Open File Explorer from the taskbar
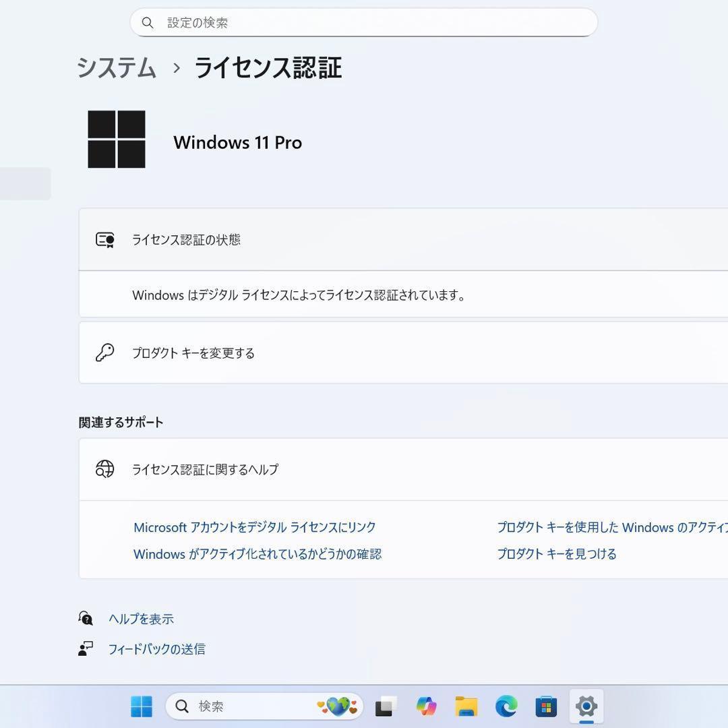This screenshot has width=728, height=728. pyautogui.click(x=466, y=706)
